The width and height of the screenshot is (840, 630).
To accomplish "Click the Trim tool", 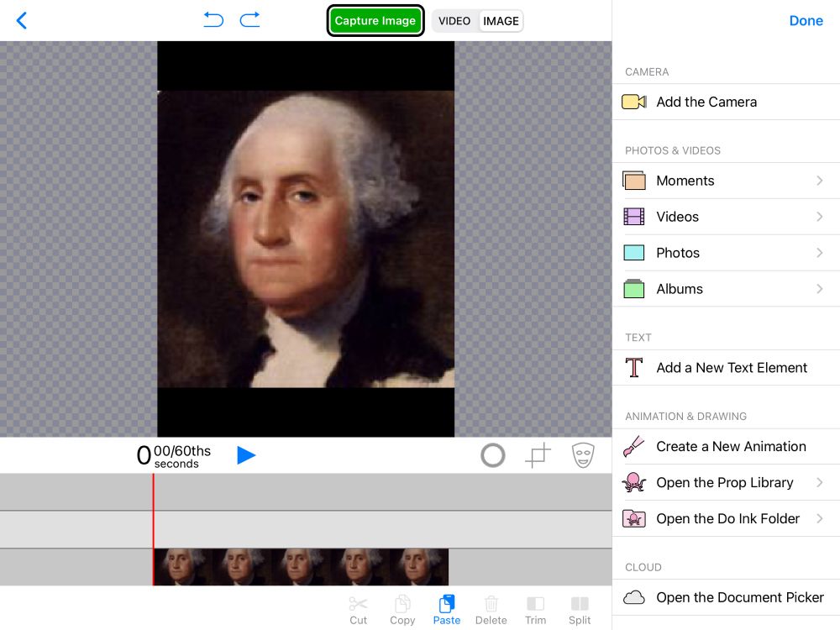I will [x=535, y=610].
